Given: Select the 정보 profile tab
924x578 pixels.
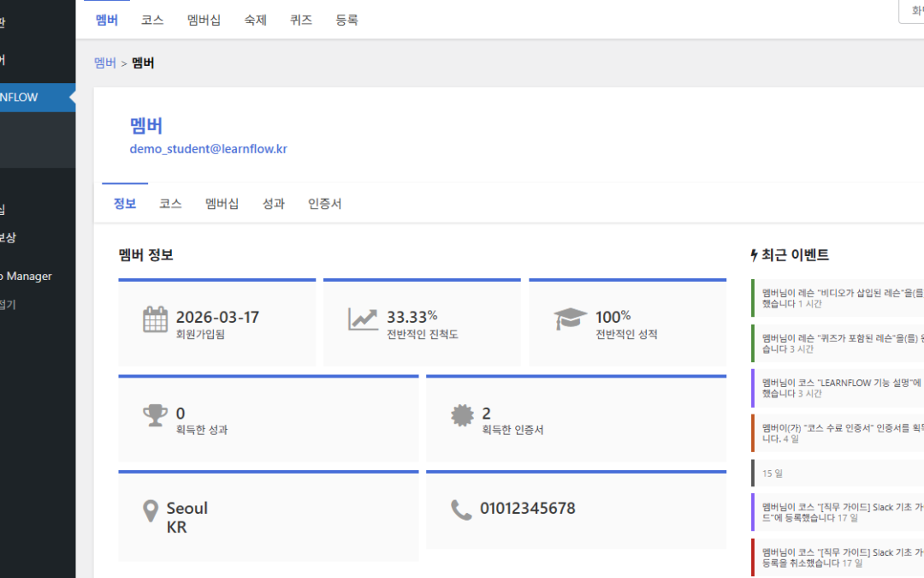Looking at the screenshot, I should [125, 204].
